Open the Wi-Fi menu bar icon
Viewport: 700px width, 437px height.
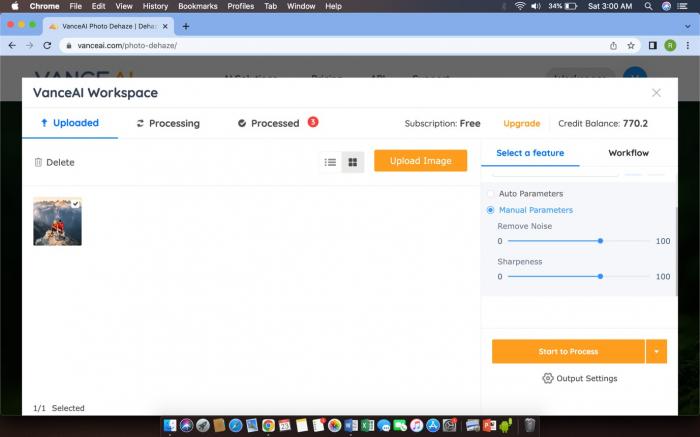[520, 6]
